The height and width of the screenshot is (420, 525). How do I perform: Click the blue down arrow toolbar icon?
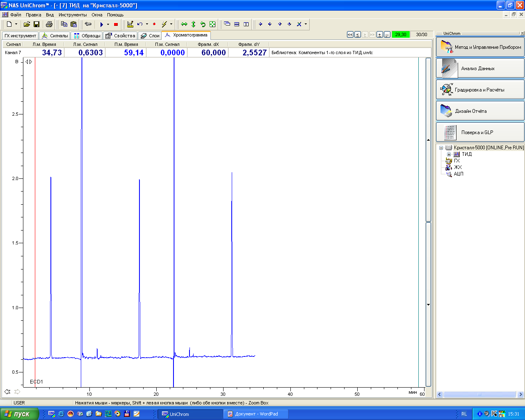pyautogui.click(x=290, y=24)
